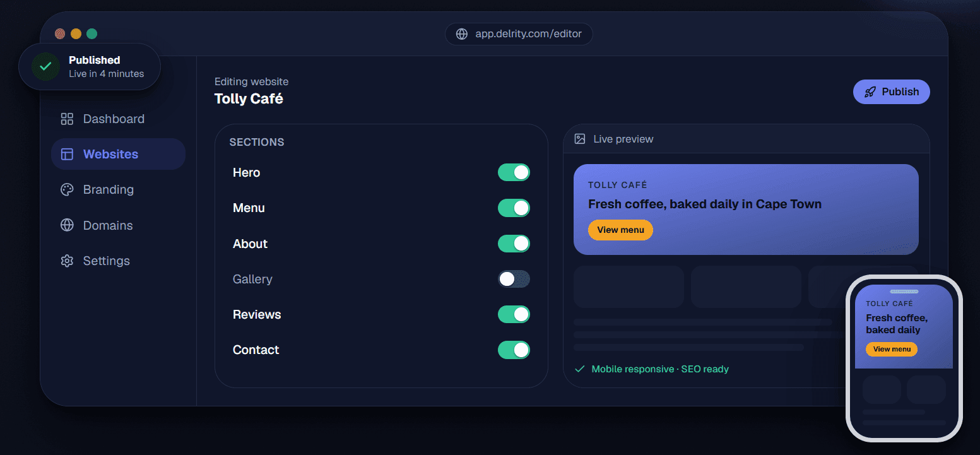
Task: Enable the Gallery section toggle
Action: 514,279
